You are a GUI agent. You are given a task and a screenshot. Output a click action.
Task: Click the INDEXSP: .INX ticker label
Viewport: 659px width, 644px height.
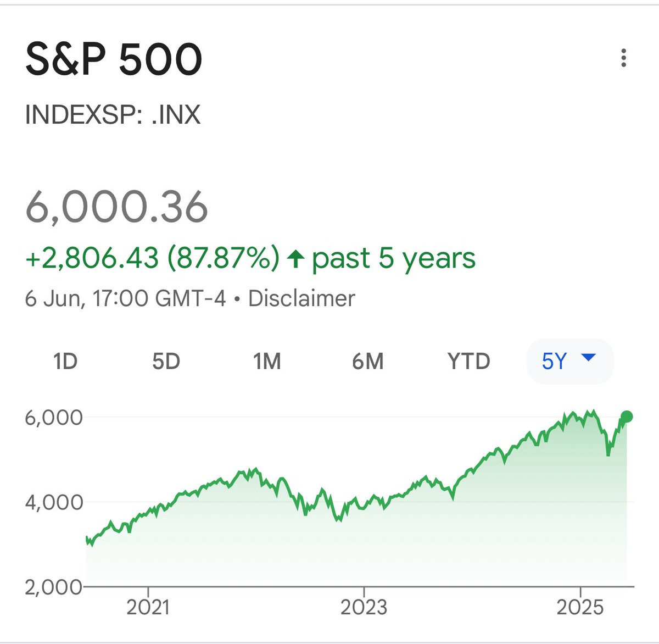click(x=113, y=115)
